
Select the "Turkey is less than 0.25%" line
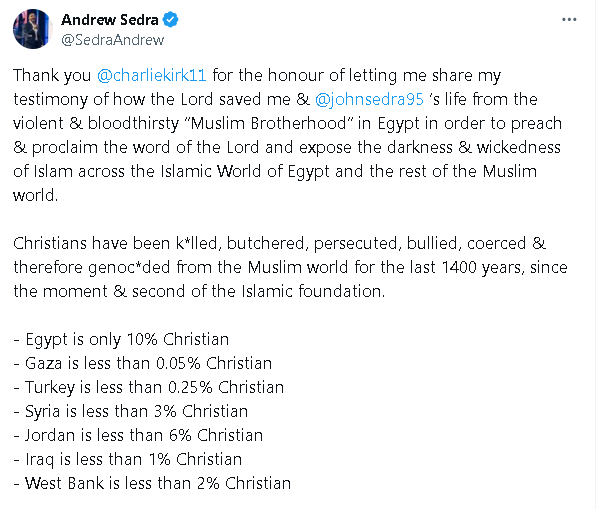point(148,388)
